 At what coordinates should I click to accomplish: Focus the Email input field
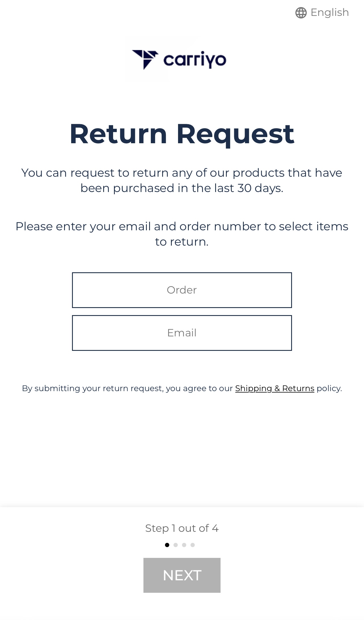click(x=182, y=333)
